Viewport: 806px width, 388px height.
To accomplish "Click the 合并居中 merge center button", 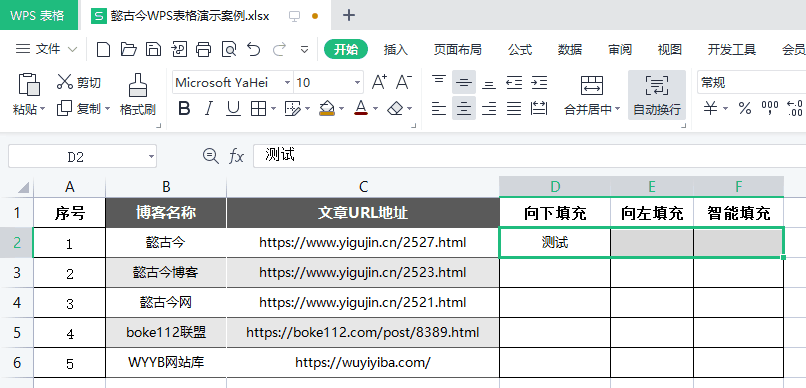I will 592,95.
